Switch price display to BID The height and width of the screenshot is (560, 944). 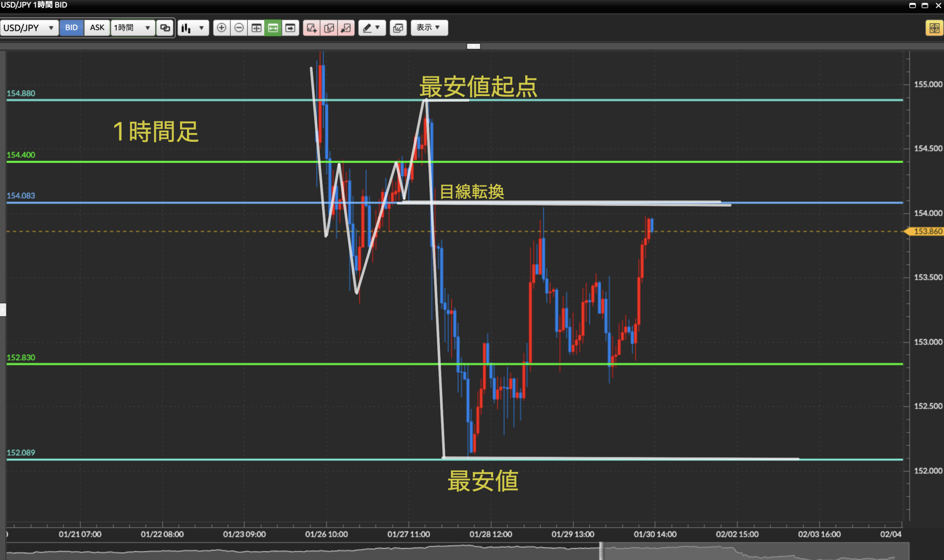[x=72, y=28]
